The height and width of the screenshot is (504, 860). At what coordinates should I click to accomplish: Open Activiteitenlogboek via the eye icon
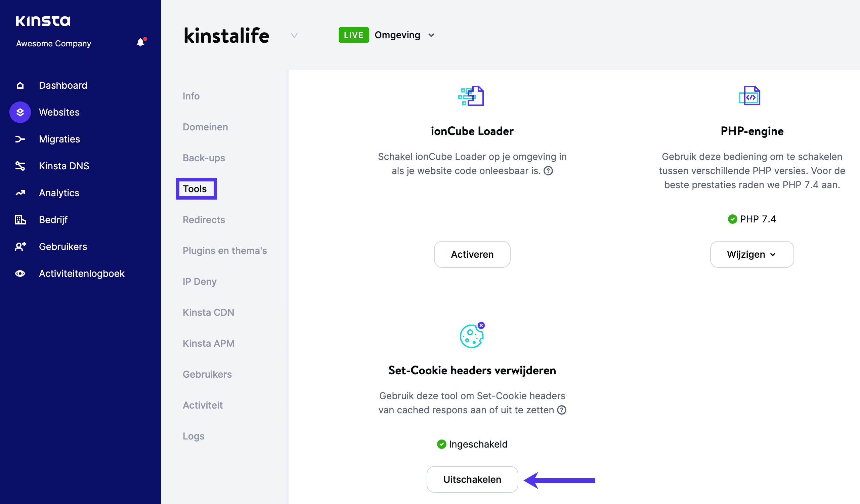[x=20, y=274]
